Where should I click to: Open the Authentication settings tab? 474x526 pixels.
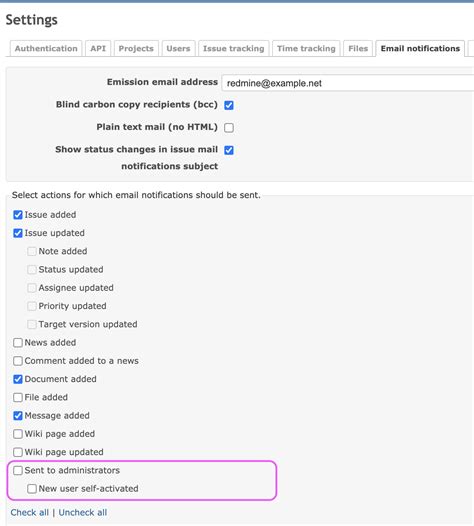[46, 49]
